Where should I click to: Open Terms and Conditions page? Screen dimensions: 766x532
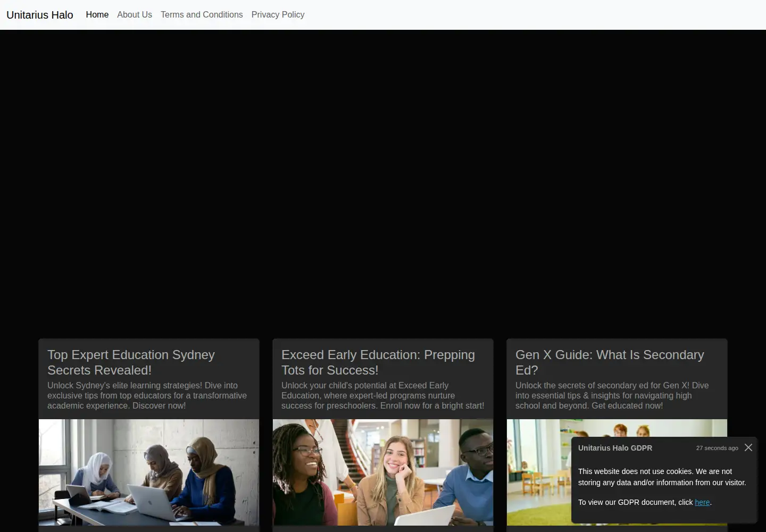[202, 15]
